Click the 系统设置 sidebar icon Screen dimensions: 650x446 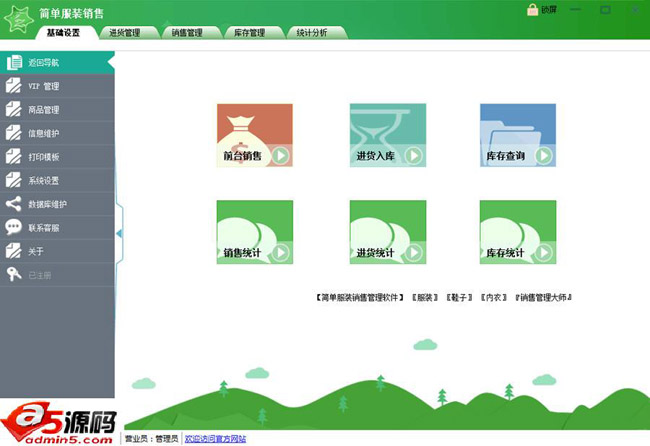coord(13,180)
